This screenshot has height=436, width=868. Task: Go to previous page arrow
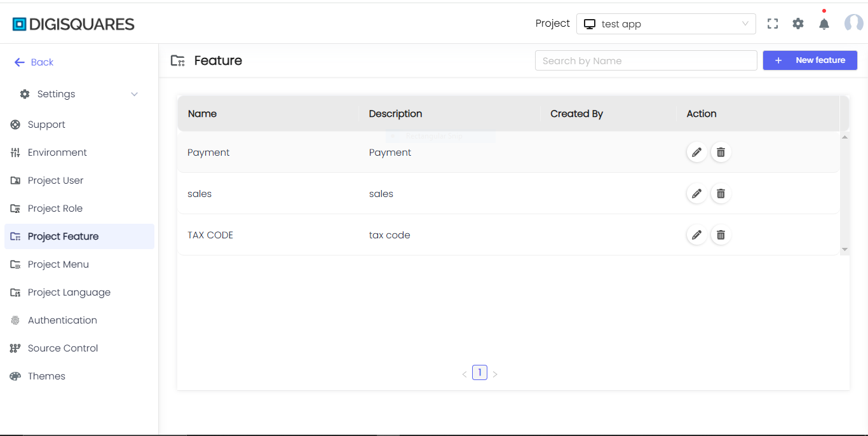(x=465, y=374)
